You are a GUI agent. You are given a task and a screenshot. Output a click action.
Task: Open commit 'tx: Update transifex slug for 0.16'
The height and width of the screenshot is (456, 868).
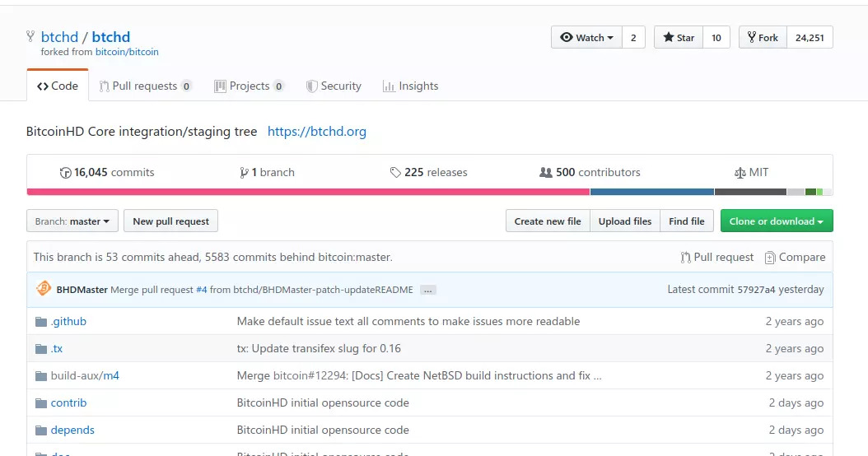[319, 349]
